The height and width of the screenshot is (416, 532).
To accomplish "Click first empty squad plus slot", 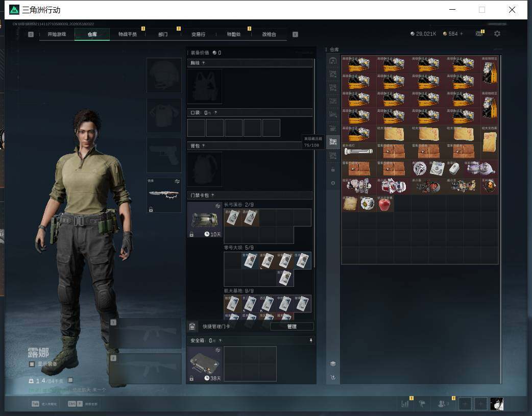I will (465, 404).
